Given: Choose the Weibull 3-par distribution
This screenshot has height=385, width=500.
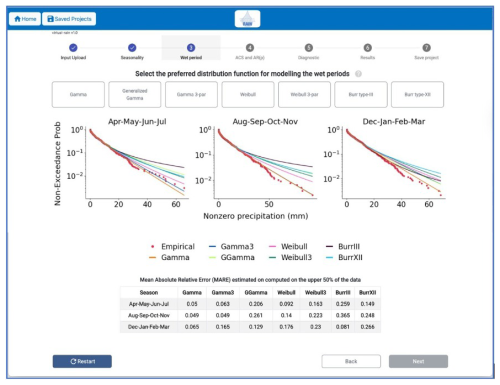Looking at the screenshot, I should click(304, 95).
